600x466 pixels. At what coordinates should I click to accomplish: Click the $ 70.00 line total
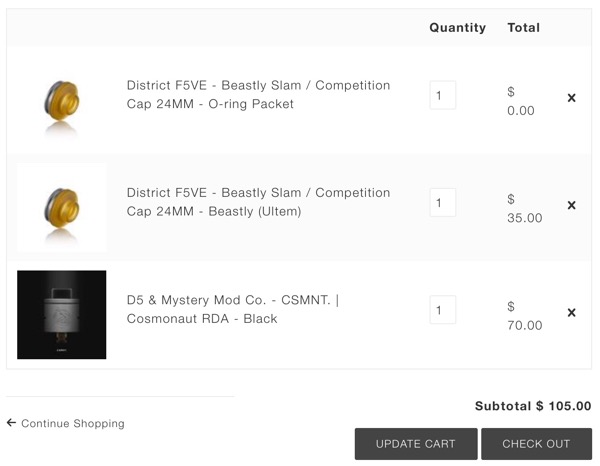524,316
